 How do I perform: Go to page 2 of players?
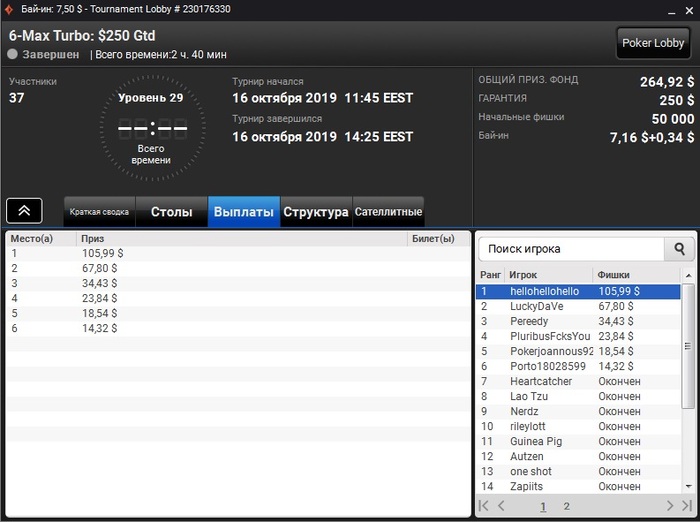click(567, 506)
